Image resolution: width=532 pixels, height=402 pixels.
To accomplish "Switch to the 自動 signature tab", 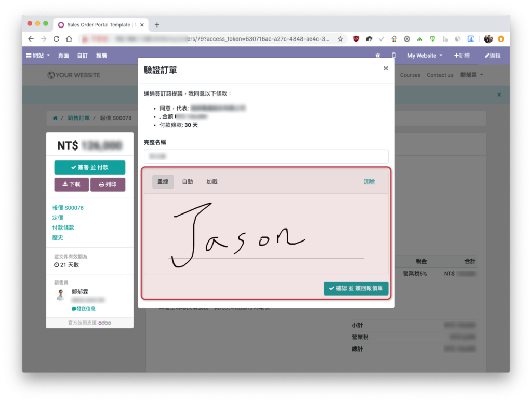I will pyautogui.click(x=187, y=181).
